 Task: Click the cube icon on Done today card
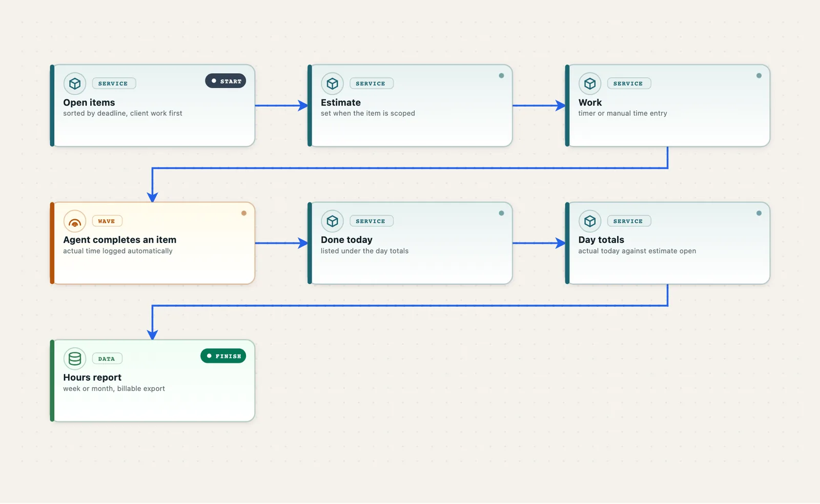click(333, 221)
